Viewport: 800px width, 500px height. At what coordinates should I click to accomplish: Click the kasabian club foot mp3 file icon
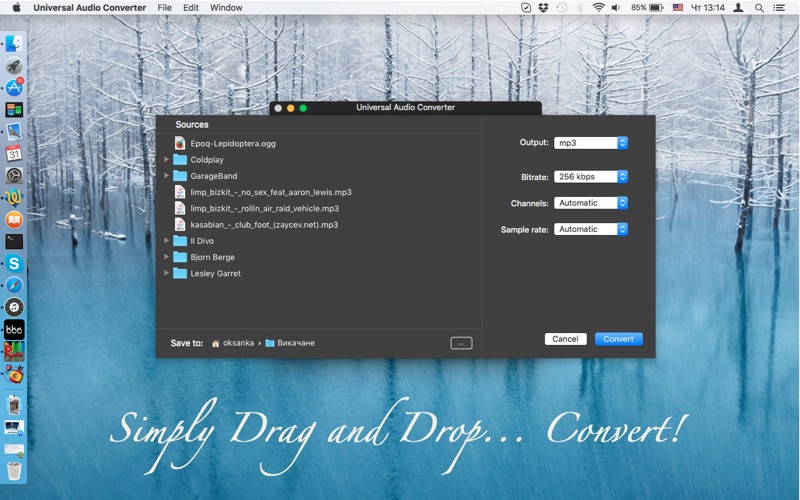(180, 225)
